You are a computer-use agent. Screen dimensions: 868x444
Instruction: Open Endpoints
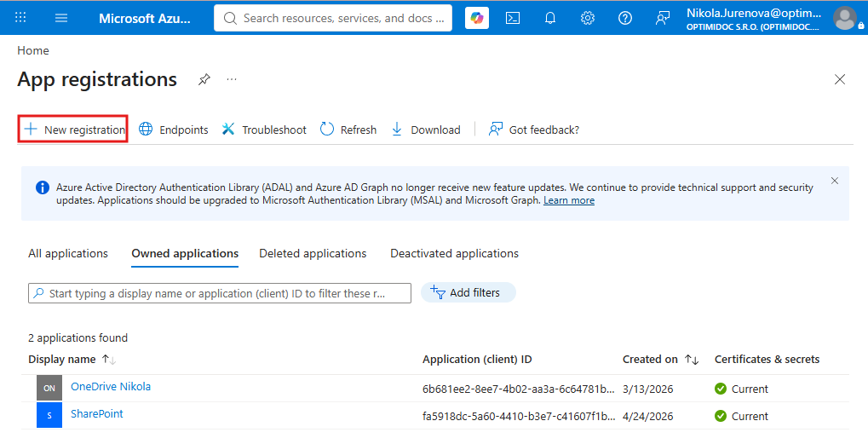(x=173, y=130)
